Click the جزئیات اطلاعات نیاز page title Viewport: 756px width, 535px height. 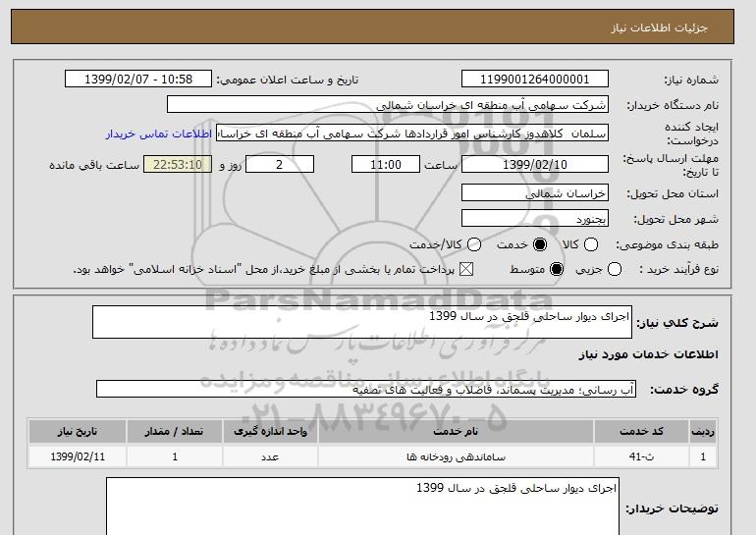pyautogui.click(x=659, y=27)
